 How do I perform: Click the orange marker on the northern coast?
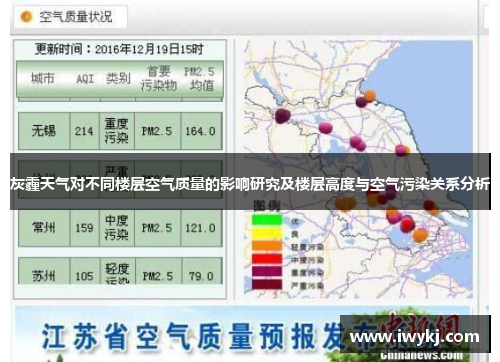[370, 96]
